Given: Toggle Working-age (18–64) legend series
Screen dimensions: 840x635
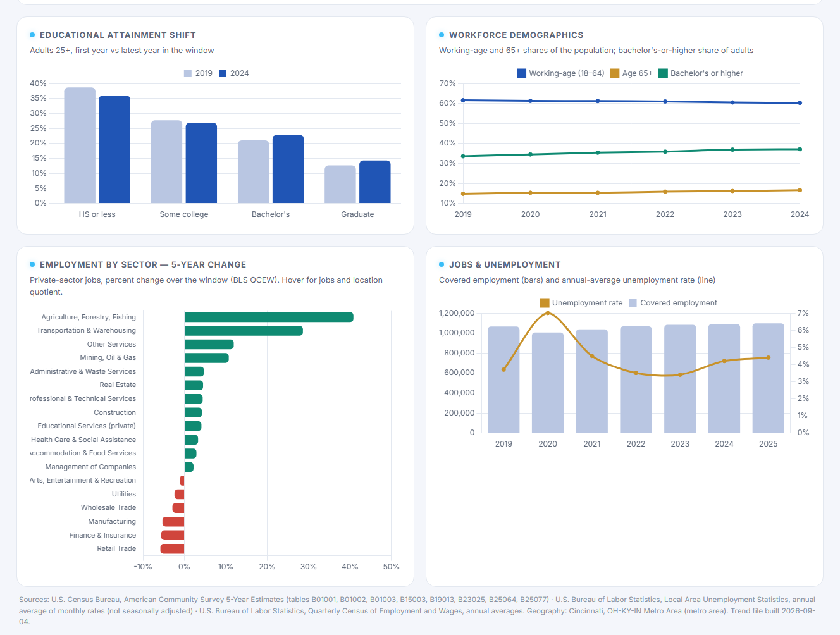Looking at the screenshot, I should pyautogui.click(x=560, y=73).
